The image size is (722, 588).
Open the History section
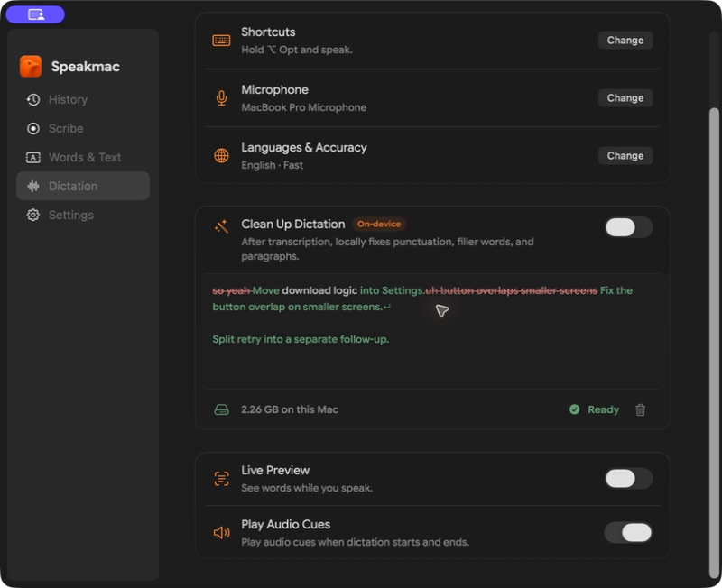click(x=83, y=99)
